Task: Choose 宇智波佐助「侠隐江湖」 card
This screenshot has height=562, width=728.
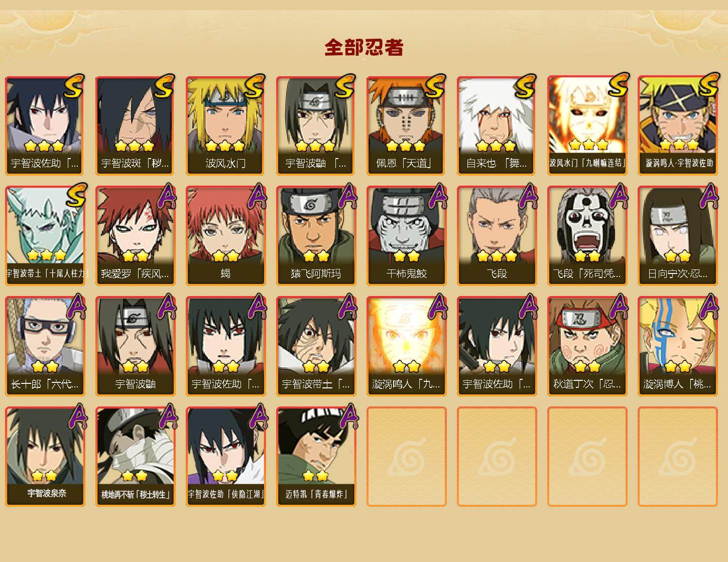Action: coord(225,457)
